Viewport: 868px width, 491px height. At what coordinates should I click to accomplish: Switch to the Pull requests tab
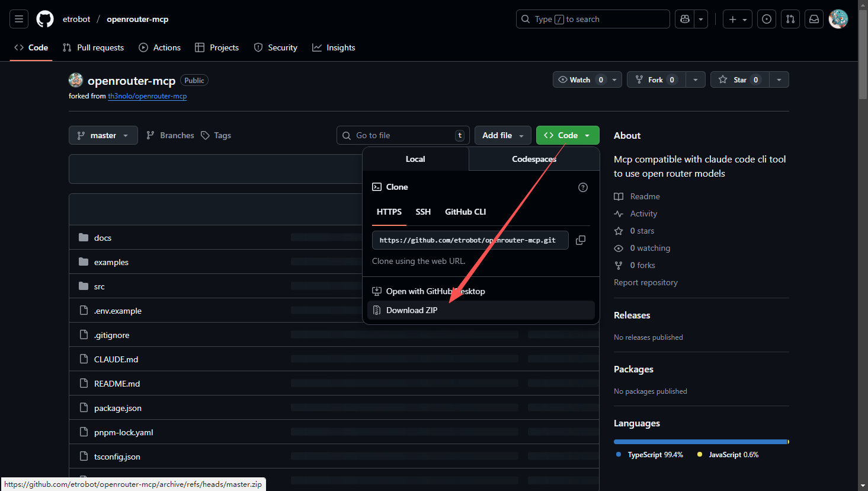click(94, 47)
